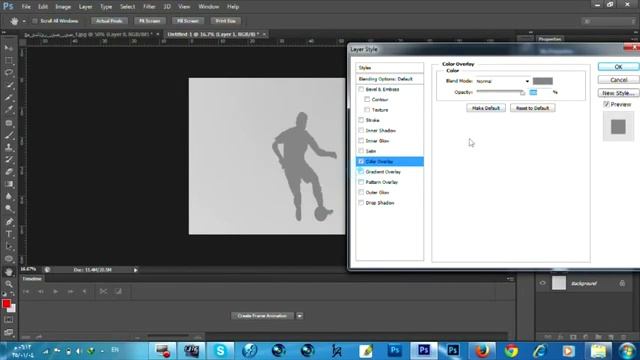
Task: Toggle the Preview checkbox
Action: pos(607,104)
